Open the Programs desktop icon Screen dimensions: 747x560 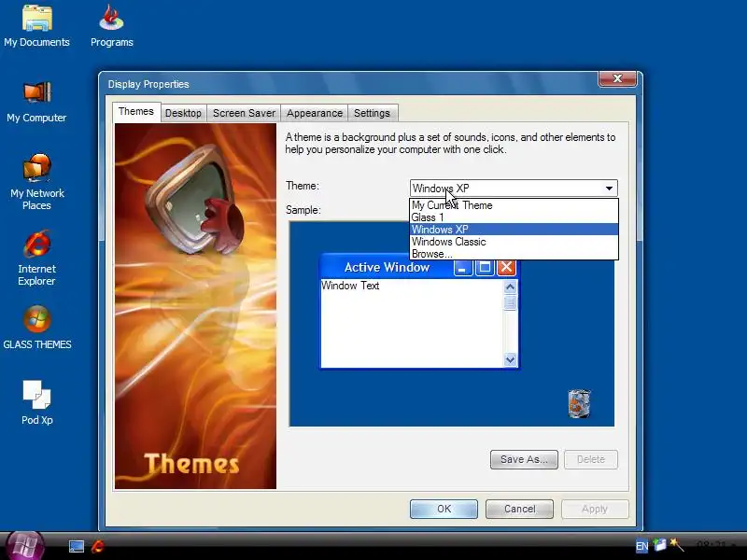(x=111, y=26)
